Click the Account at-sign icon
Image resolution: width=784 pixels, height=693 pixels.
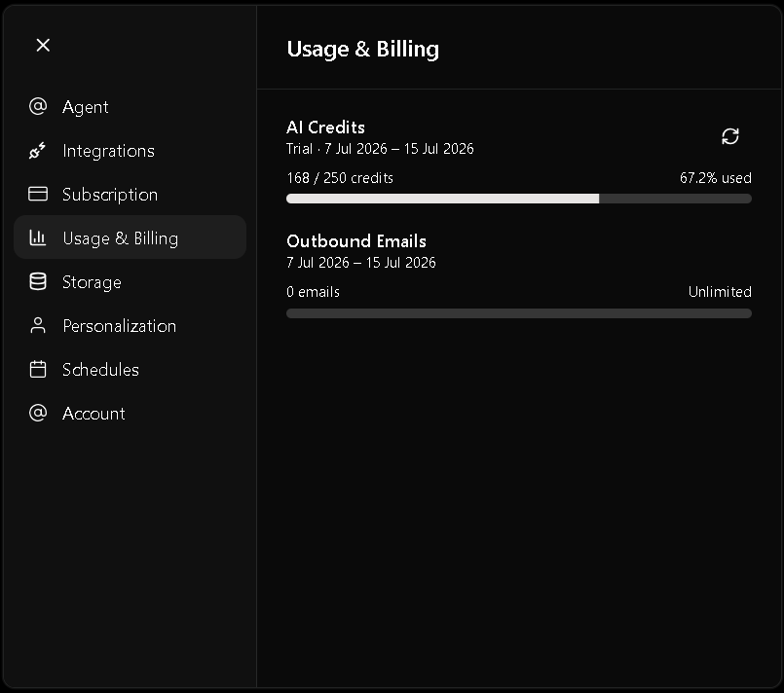pyautogui.click(x=38, y=414)
